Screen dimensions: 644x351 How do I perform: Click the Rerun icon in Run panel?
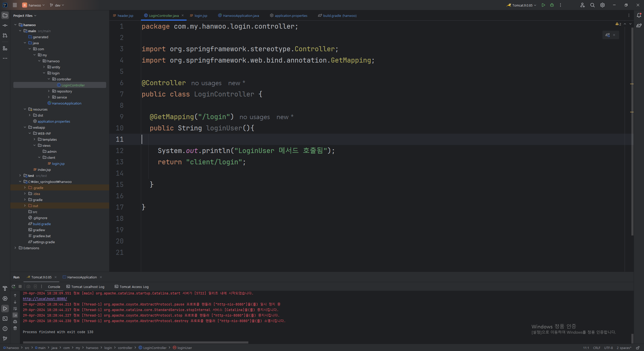click(x=14, y=286)
